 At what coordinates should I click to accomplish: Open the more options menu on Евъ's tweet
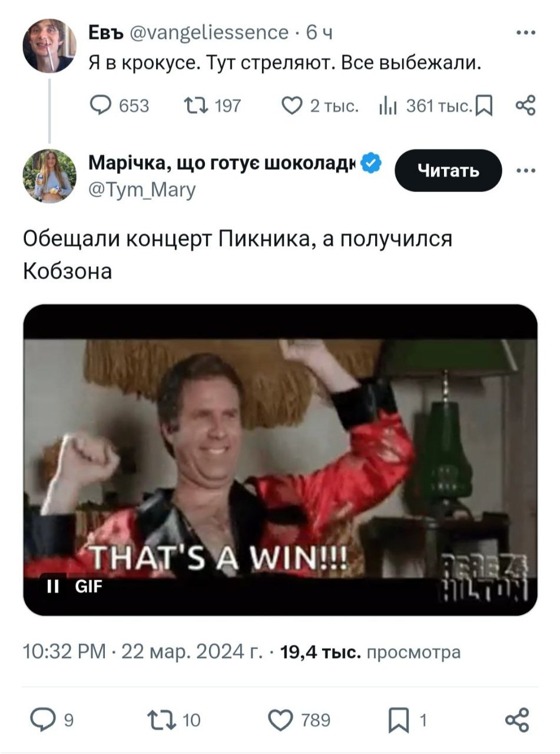(525, 33)
